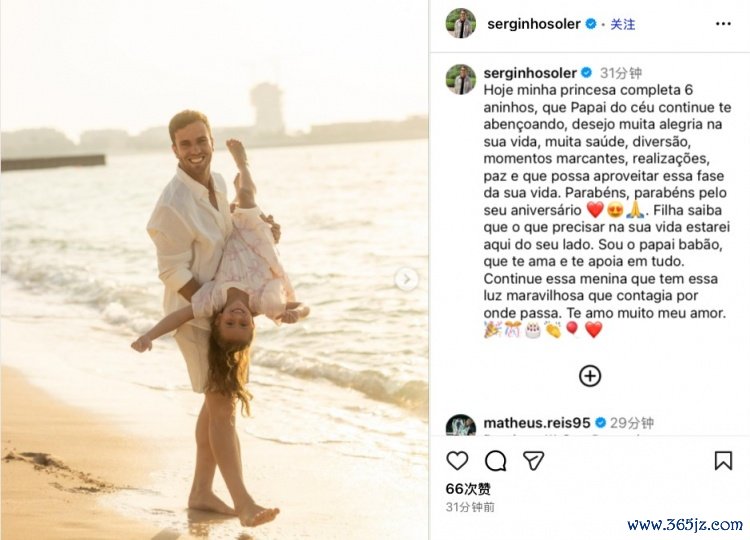Screen dimensions: 750x540
Task: Open comments with the speech bubble icon
Action: [495, 461]
